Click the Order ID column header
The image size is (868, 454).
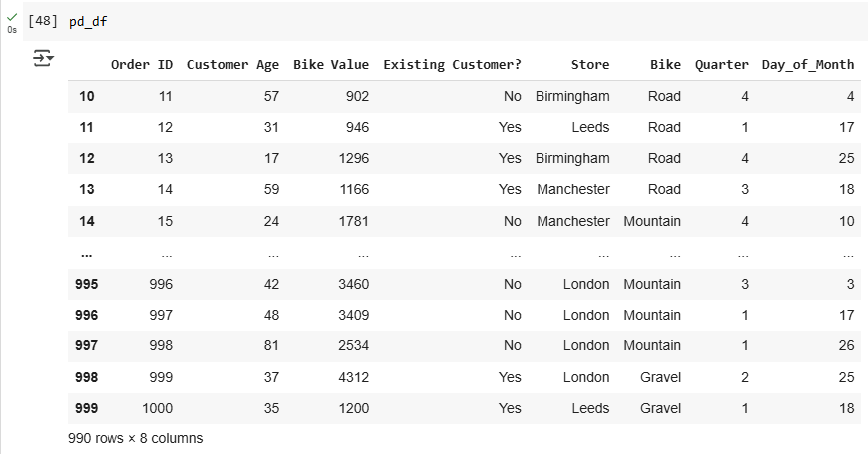click(142, 65)
